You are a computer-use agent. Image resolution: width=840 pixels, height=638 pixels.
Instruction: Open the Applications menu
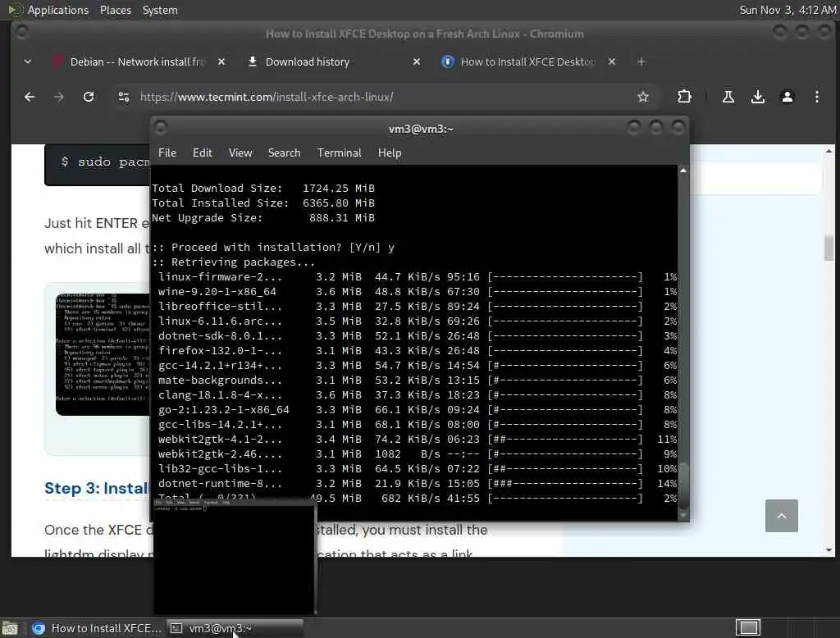pyautogui.click(x=58, y=10)
